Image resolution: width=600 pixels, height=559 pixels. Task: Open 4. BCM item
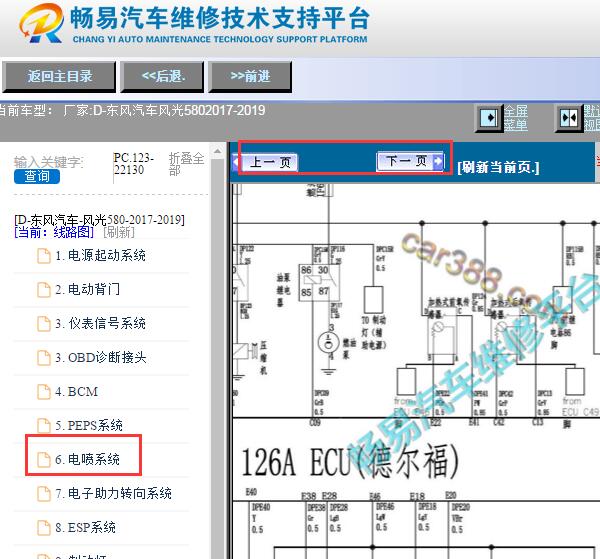click(x=76, y=391)
